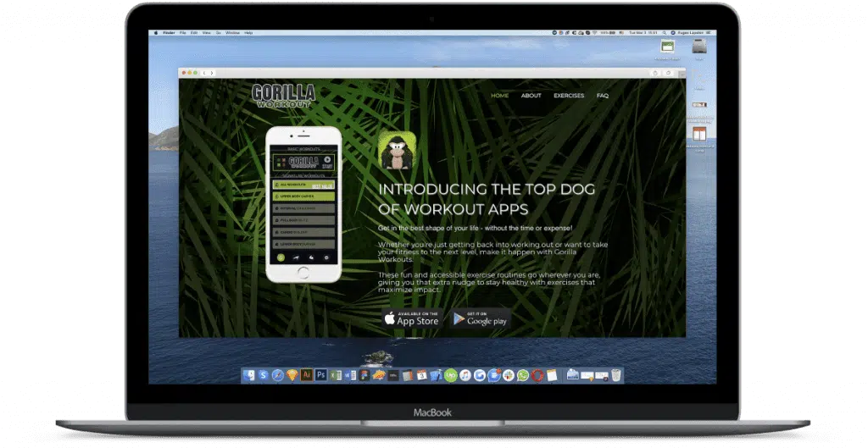Open the Edit menu
Viewport: 868px width, 448px height.
click(194, 33)
